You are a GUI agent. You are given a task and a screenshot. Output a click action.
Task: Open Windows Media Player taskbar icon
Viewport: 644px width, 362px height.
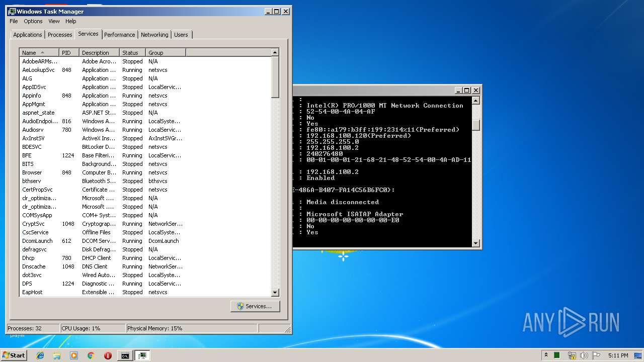coord(74,355)
